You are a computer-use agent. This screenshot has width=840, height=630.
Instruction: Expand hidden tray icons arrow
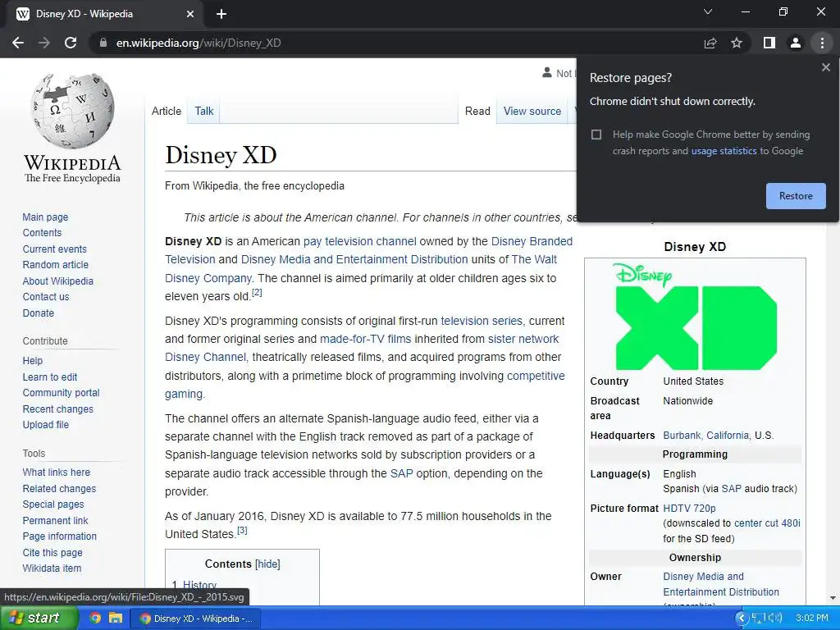[742, 618]
